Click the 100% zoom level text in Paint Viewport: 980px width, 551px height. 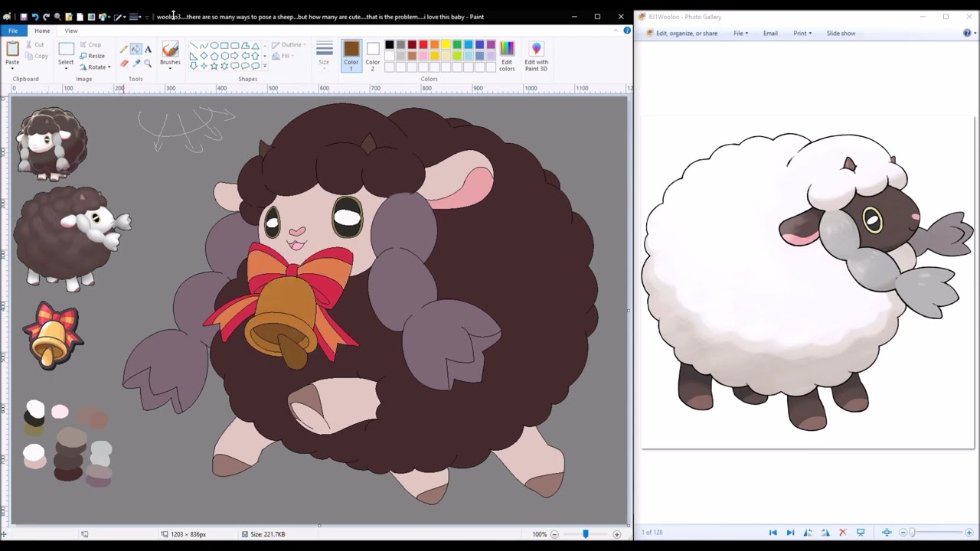[539, 534]
